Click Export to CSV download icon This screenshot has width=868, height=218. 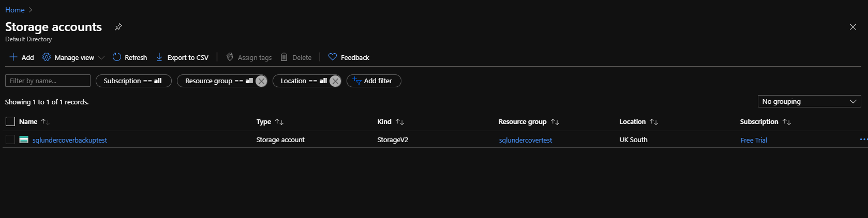coord(159,57)
